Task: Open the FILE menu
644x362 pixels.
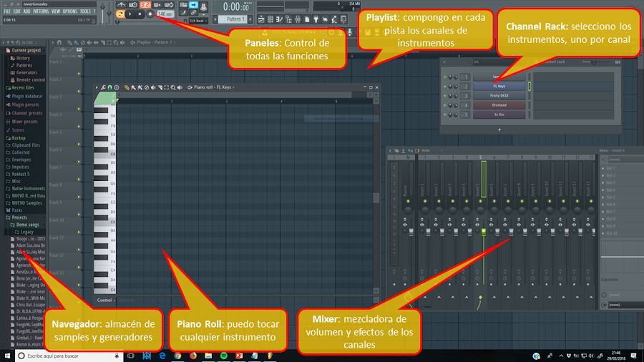Action: point(7,11)
